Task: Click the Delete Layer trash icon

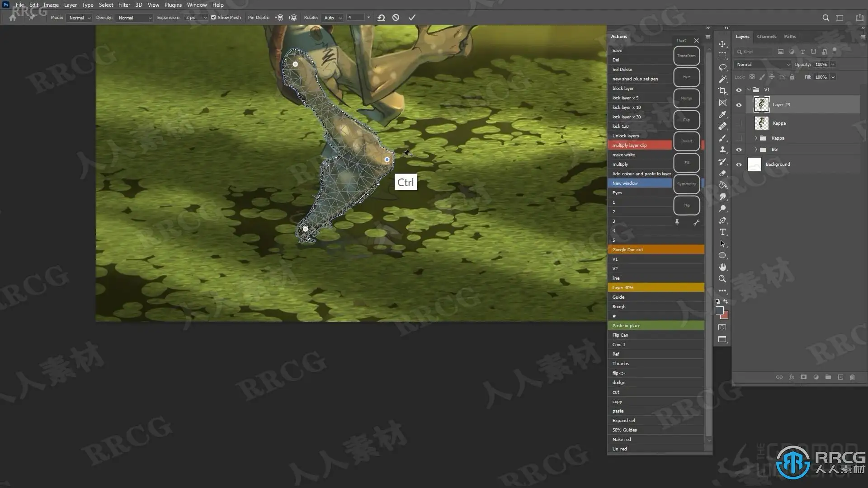Action: 852,377
